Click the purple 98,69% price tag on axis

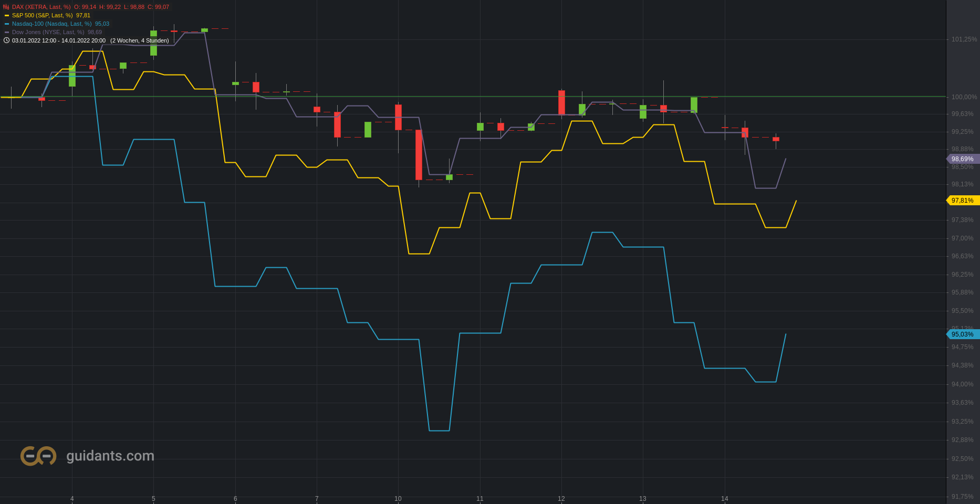point(963,159)
